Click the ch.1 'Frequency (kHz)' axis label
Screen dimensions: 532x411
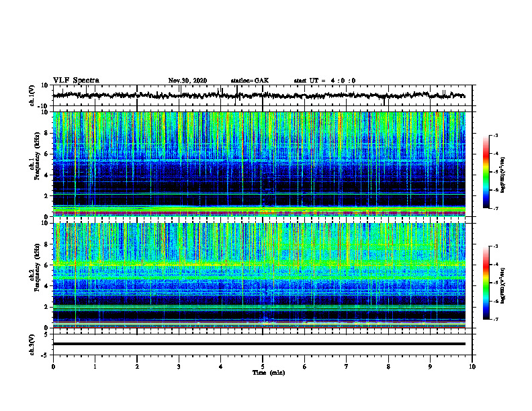click(x=37, y=156)
